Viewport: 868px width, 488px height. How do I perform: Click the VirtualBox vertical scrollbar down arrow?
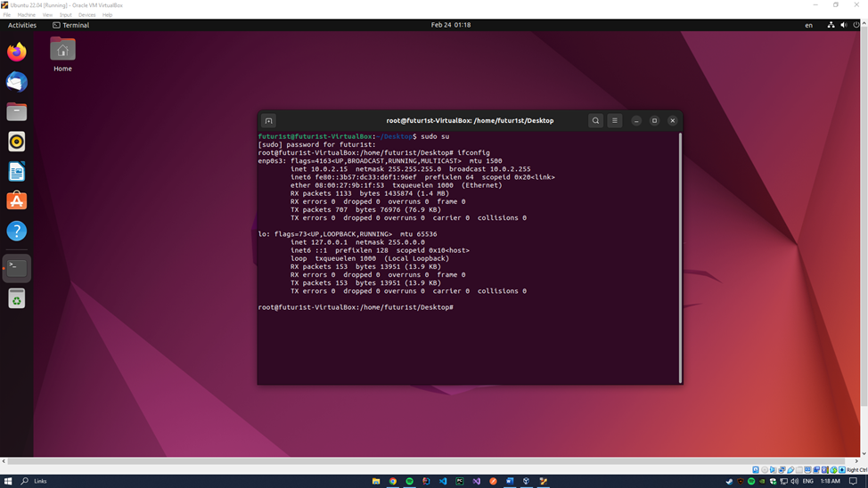click(x=864, y=453)
